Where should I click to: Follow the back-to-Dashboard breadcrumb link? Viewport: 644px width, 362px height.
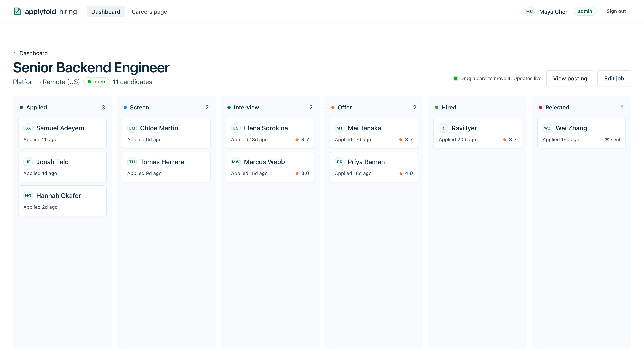[x=30, y=53]
